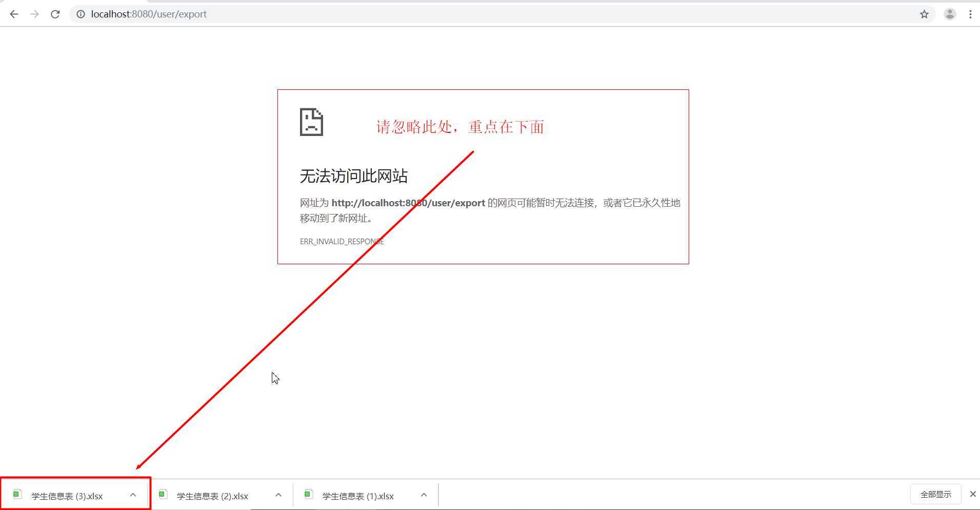980x510 pixels.
Task: Expand options chevron for 学生信息表 (3).xlsx
Action: [133, 495]
